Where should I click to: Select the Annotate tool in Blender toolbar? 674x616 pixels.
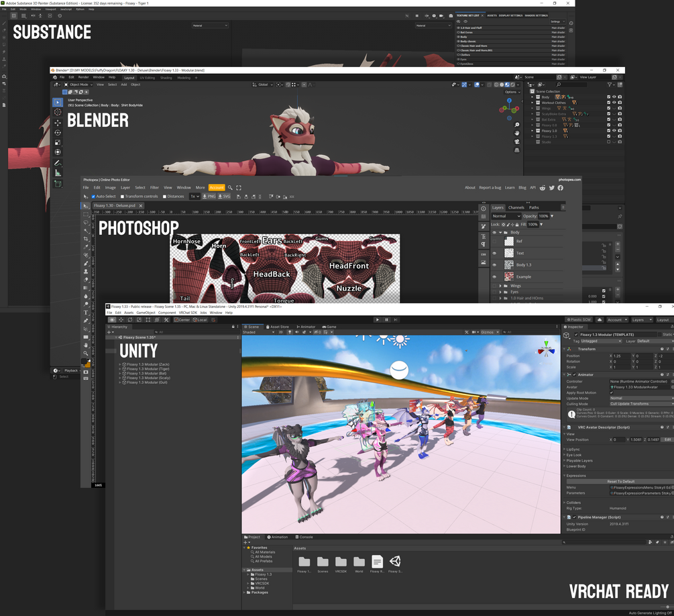pyautogui.click(x=58, y=163)
